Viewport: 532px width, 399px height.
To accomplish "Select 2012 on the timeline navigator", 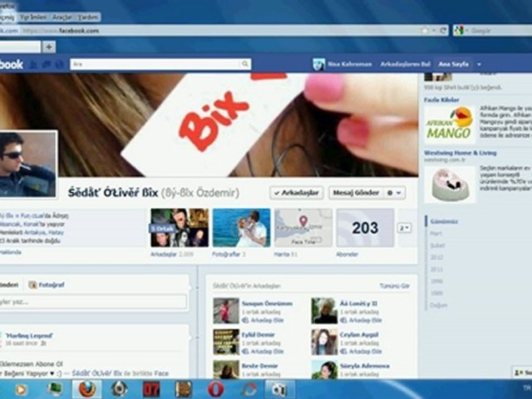I will click(437, 258).
